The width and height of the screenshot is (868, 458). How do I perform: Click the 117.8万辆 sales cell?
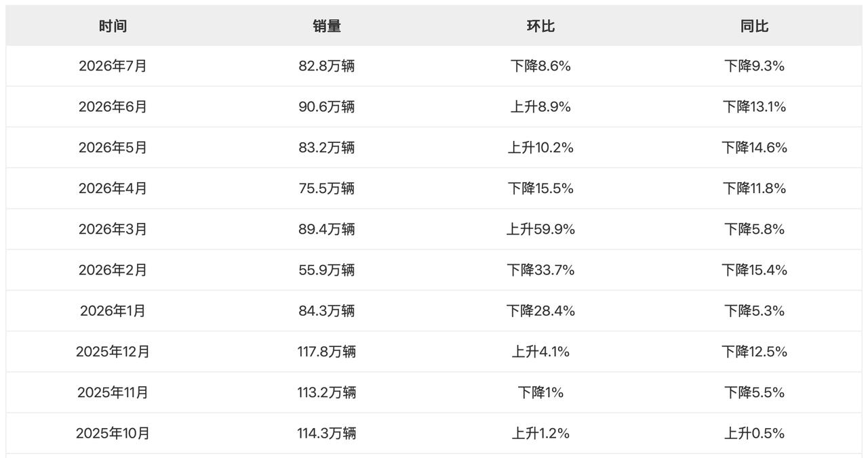click(x=326, y=352)
